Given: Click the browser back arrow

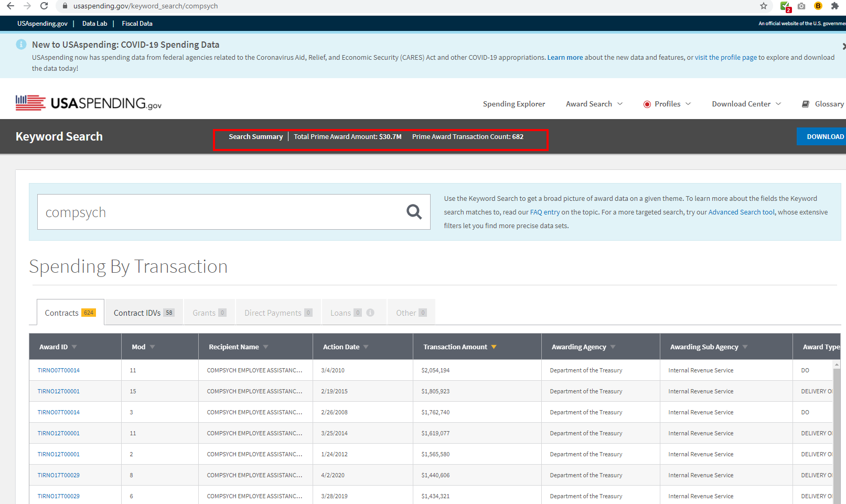Looking at the screenshot, I should click(x=10, y=6).
